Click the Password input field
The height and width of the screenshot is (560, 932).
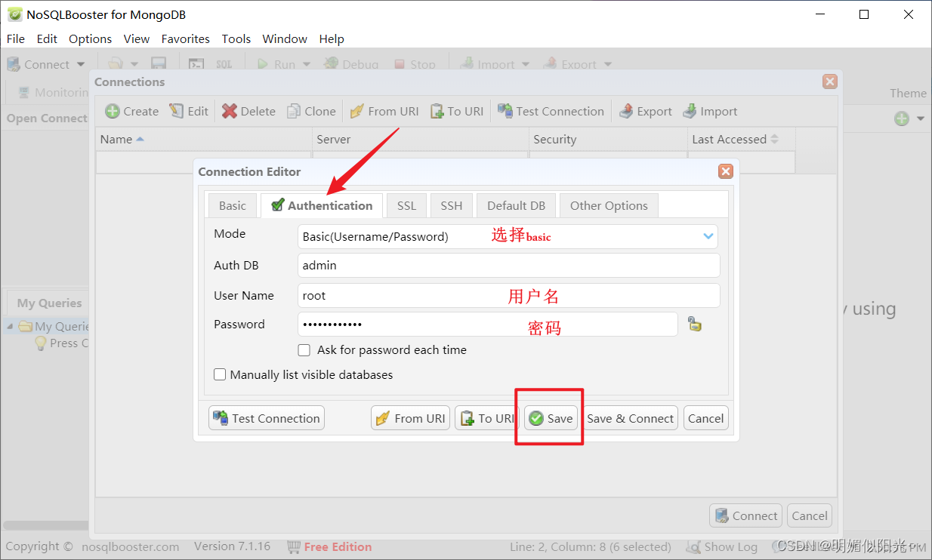(487, 325)
